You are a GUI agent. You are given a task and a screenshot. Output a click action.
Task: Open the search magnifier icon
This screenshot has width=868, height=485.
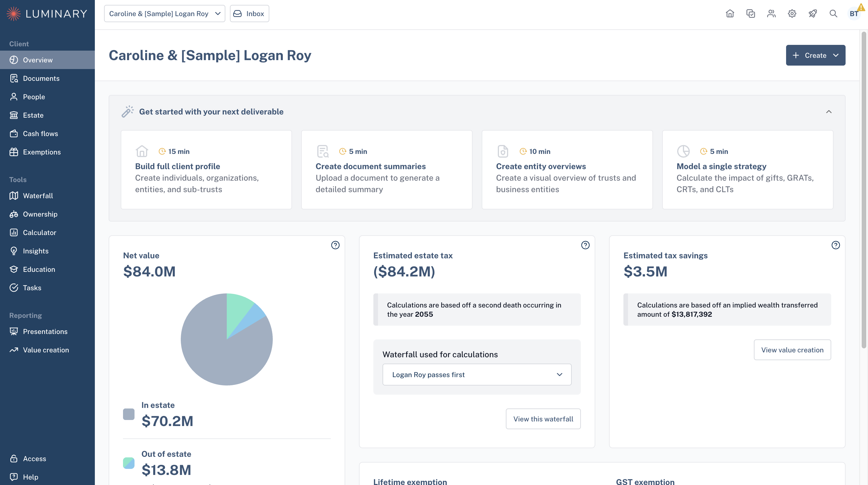tap(833, 14)
